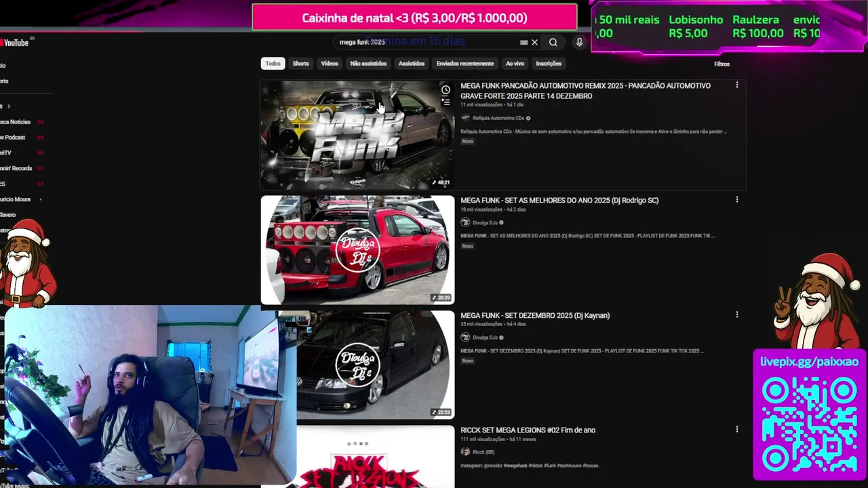Image resolution: width=868 pixels, height=488 pixels.
Task: Select the Vídeos filter chip
Action: [x=330, y=64]
